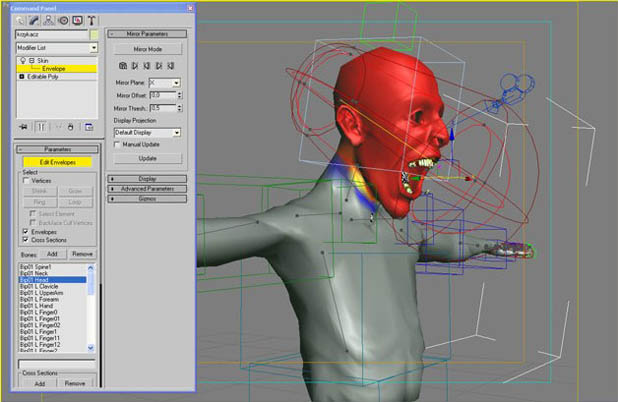Viewport: 618px width, 402px height.
Task: Collapse the Parameters rollout header
Action: click(58, 149)
